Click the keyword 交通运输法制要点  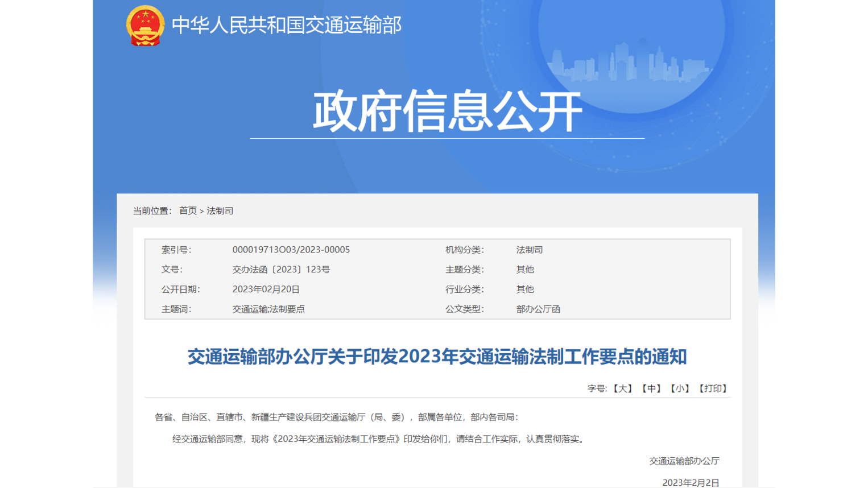pos(268,309)
